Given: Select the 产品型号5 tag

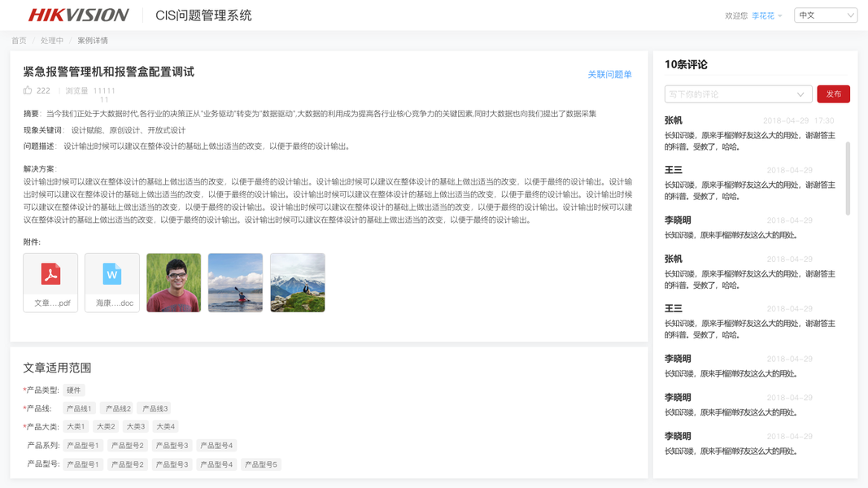Looking at the screenshot, I should click(x=261, y=464).
